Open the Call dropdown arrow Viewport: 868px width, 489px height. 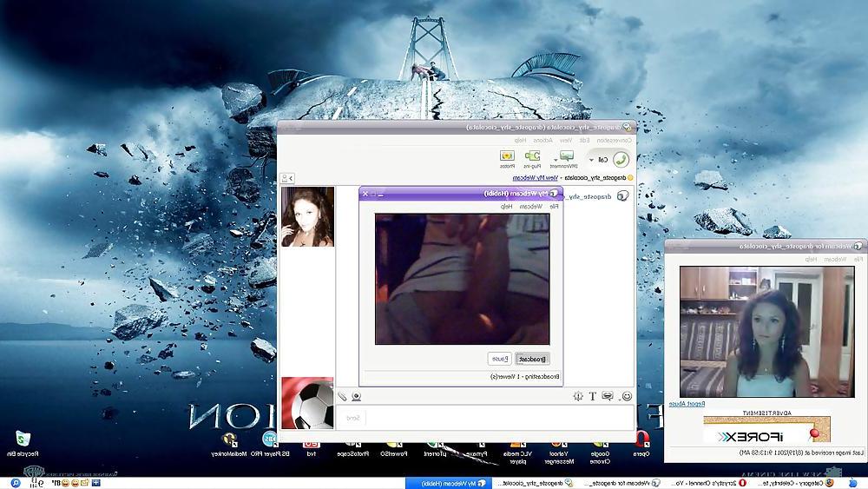point(591,160)
